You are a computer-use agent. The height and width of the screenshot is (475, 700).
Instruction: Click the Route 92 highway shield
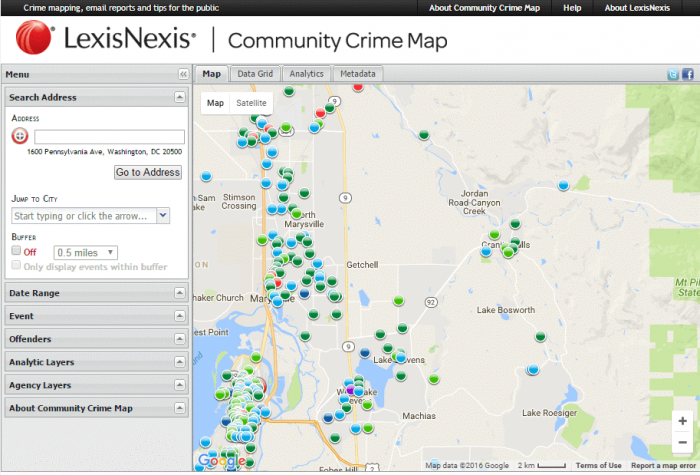coord(430,302)
